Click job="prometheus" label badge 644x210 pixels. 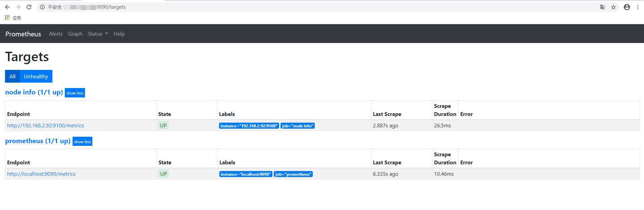pyautogui.click(x=293, y=174)
